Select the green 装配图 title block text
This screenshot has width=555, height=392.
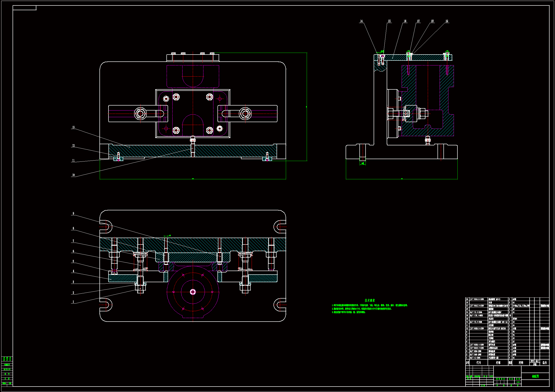tap(535, 376)
